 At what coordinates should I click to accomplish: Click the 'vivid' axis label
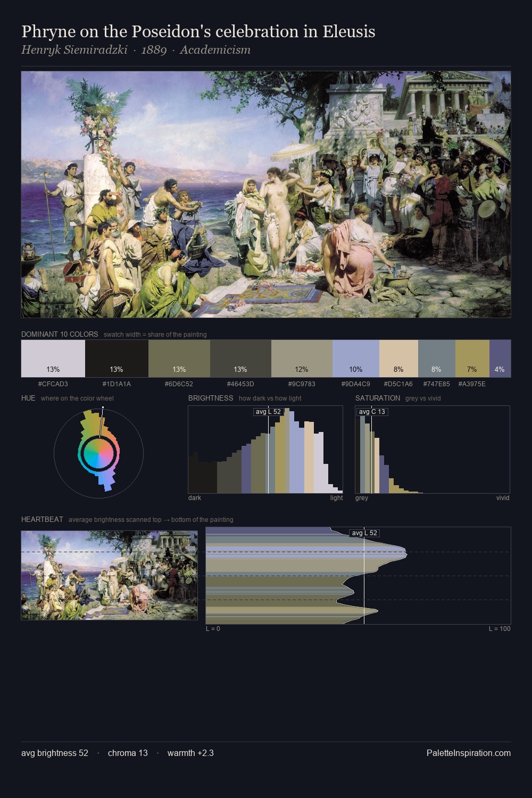[503, 498]
